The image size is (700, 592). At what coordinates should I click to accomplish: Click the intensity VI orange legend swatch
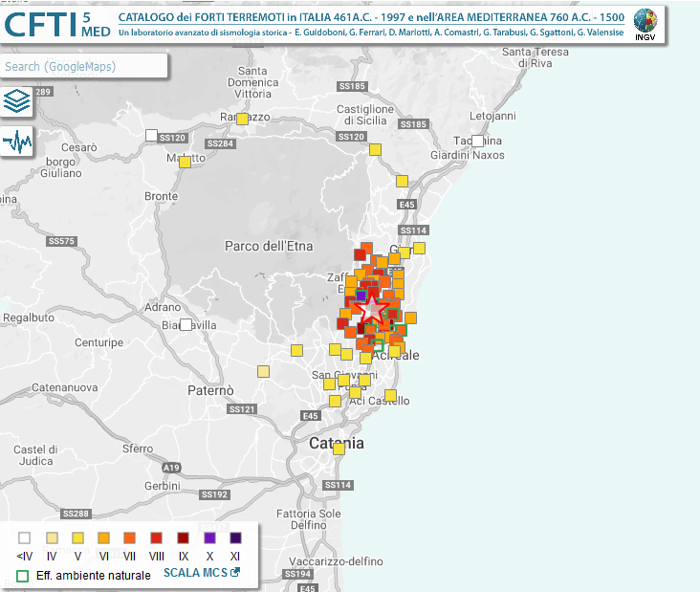click(103, 538)
